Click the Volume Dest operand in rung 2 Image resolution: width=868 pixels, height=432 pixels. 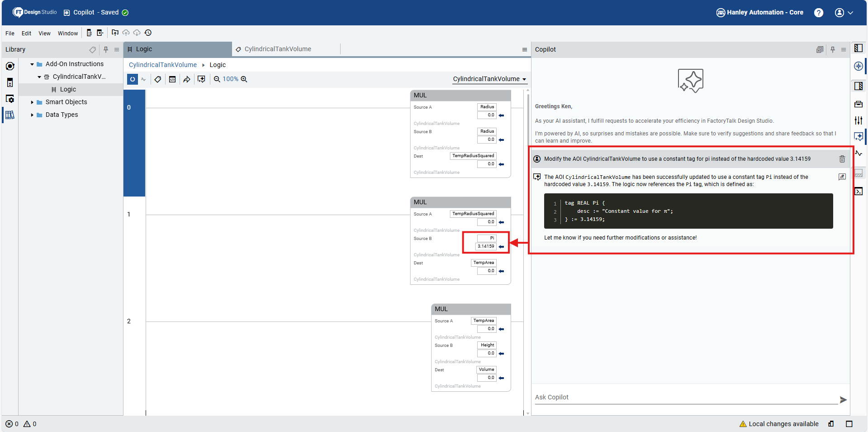pyautogui.click(x=487, y=370)
